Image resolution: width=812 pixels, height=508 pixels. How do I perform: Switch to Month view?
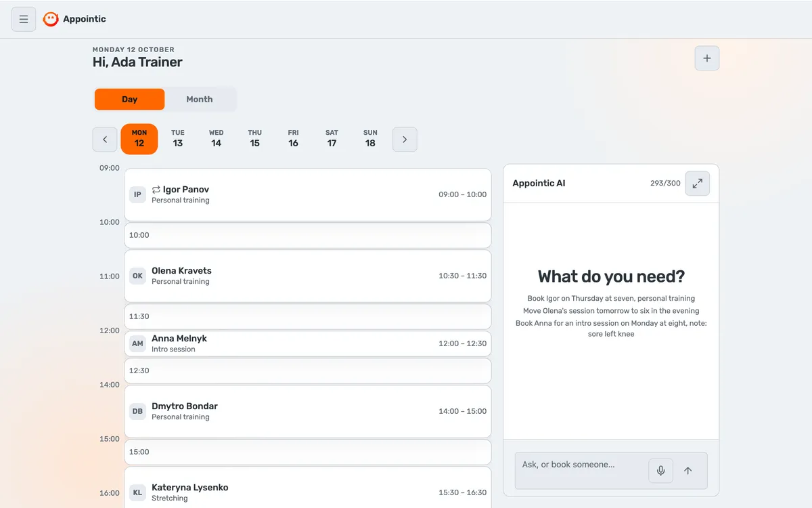pyautogui.click(x=200, y=99)
